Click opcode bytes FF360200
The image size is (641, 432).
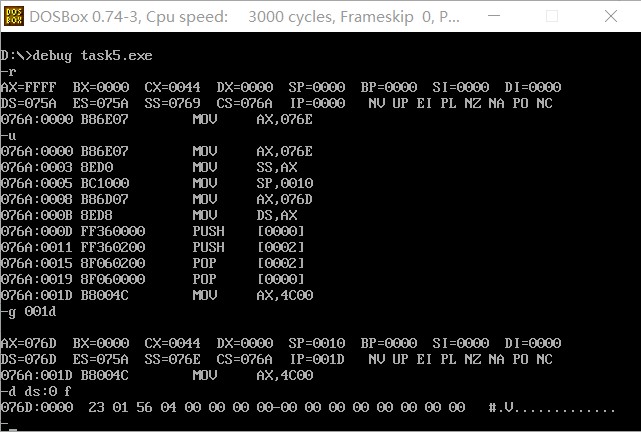113,247
